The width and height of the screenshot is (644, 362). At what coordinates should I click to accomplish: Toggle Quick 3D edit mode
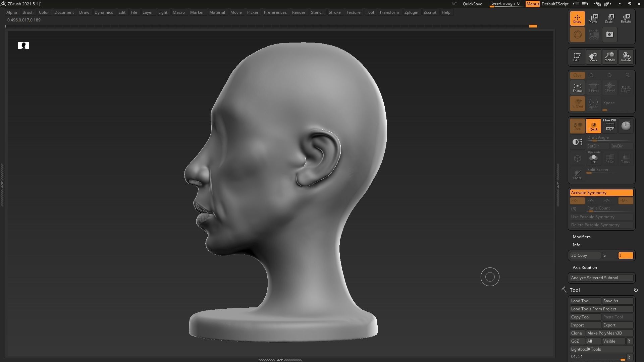593,126
